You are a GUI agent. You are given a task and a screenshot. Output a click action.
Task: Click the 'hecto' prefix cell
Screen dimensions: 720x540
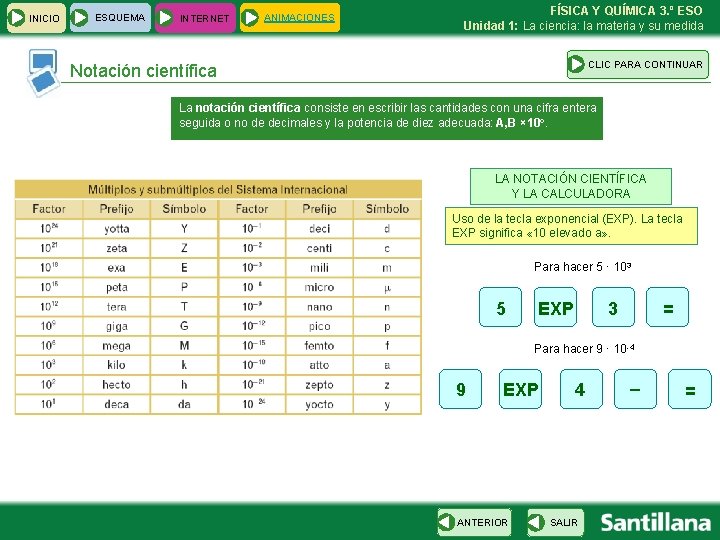coord(117,384)
